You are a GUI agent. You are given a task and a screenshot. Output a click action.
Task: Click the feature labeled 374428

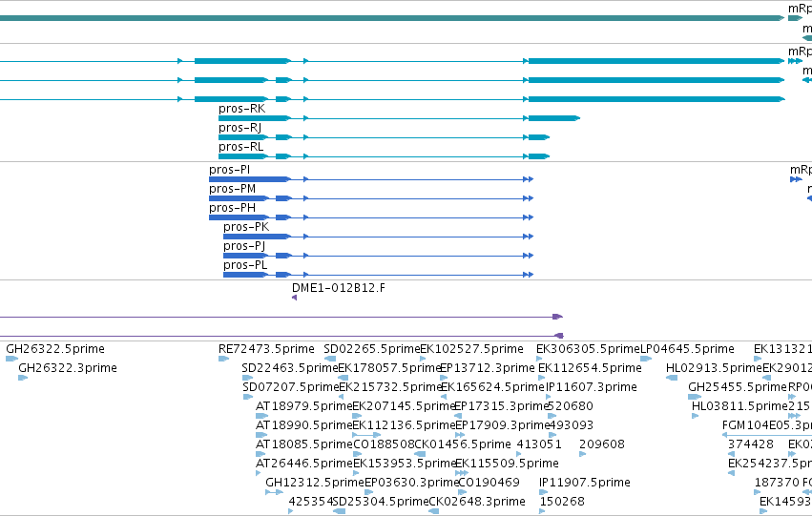tap(750, 444)
